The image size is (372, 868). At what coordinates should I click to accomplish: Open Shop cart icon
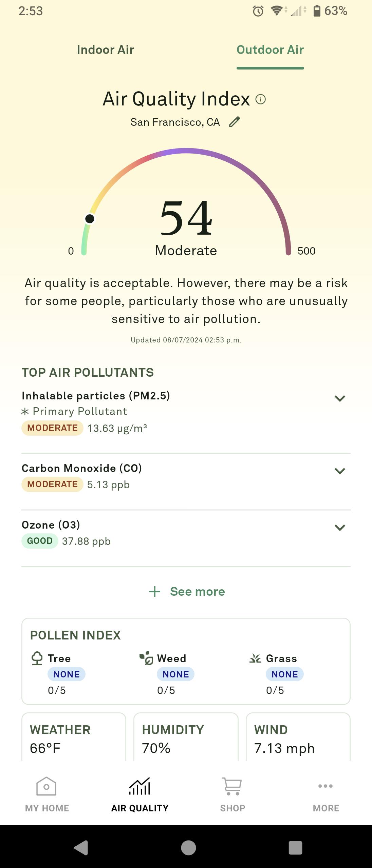232,786
